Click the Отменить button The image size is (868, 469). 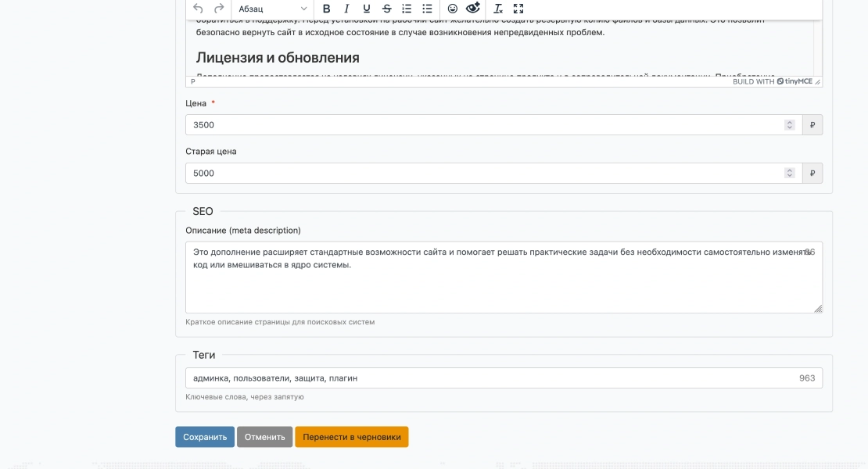tap(264, 437)
